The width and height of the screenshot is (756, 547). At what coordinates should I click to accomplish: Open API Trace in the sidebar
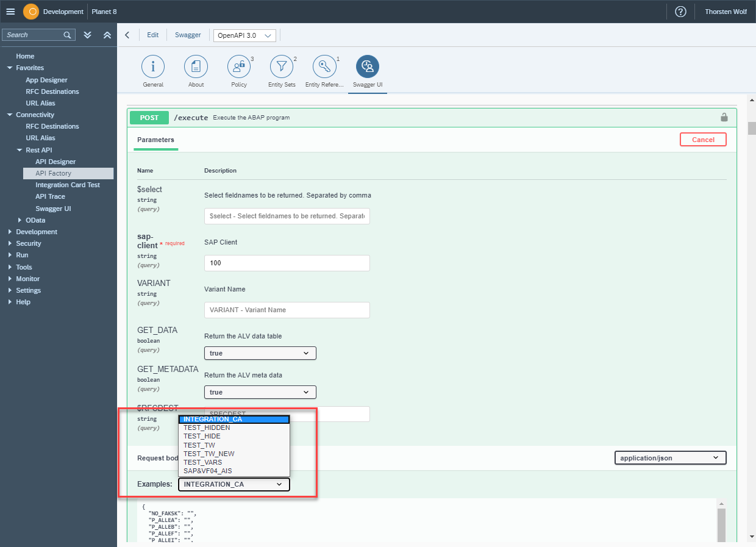[50, 196]
